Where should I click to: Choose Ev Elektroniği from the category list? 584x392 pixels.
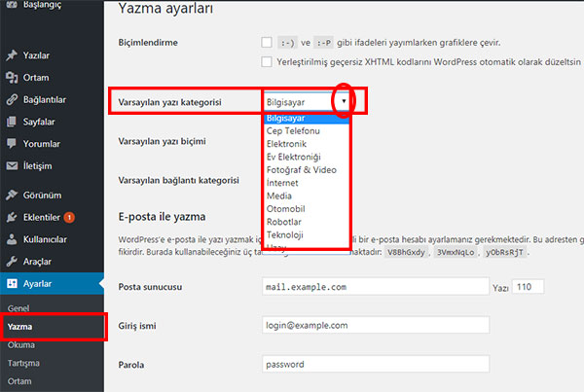(x=307, y=158)
